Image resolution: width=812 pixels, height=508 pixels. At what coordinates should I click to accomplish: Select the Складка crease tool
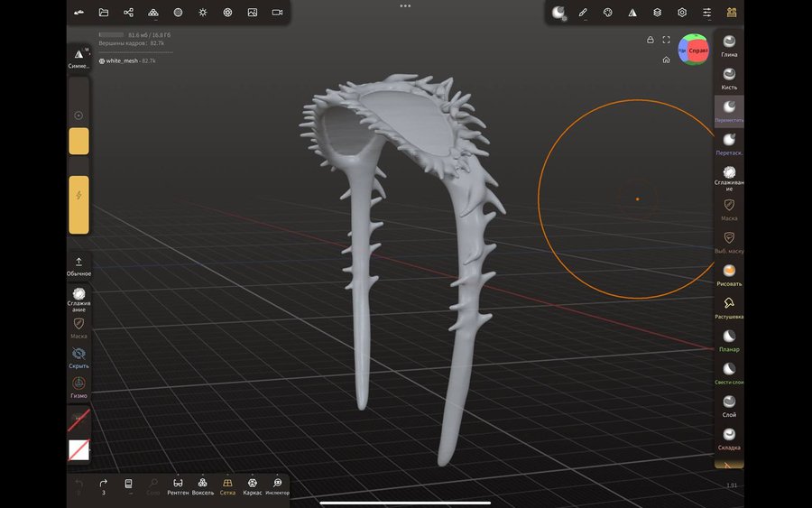click(x=729, y=435)
